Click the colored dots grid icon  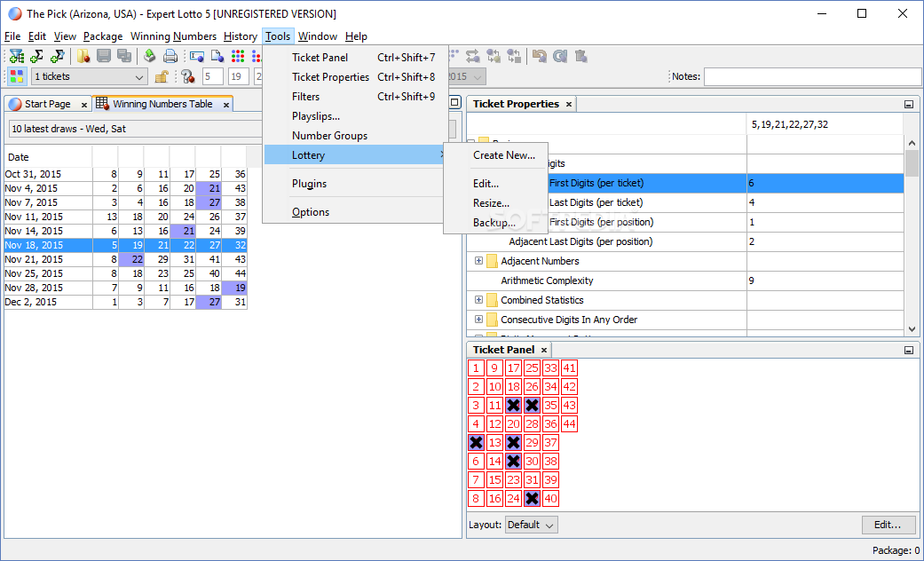(238, 56)
